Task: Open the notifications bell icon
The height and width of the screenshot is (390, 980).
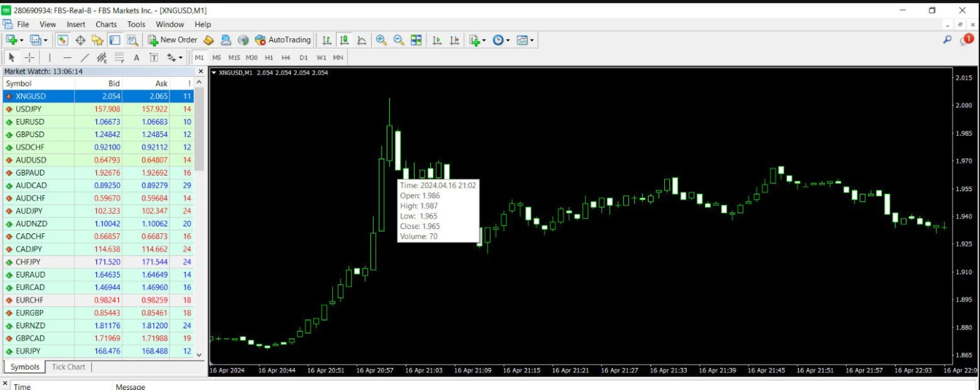Action: (x=966, y=40)
